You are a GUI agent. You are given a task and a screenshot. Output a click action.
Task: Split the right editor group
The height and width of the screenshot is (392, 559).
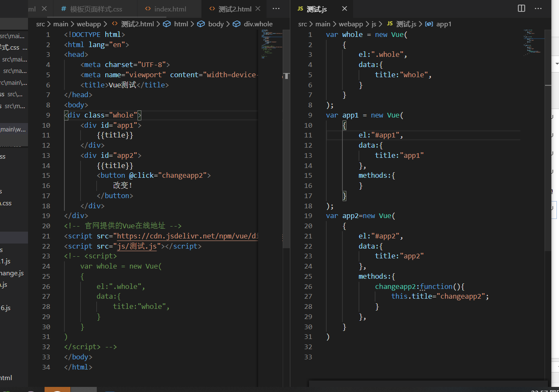pyautogui.click(x=522, y=8)
